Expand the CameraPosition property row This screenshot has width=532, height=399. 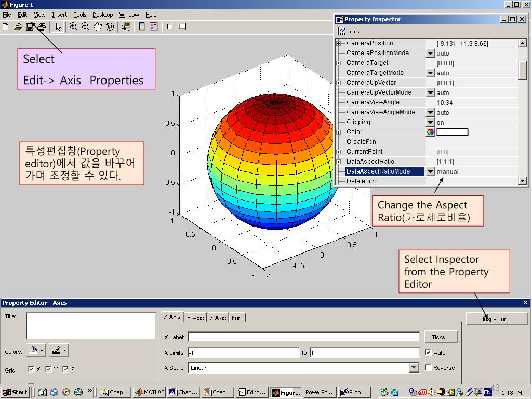339,43
